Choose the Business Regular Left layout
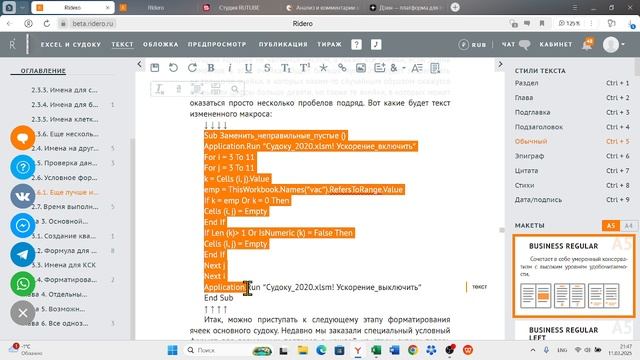Screen dimensions: 640x360 (x=574, y=330)
